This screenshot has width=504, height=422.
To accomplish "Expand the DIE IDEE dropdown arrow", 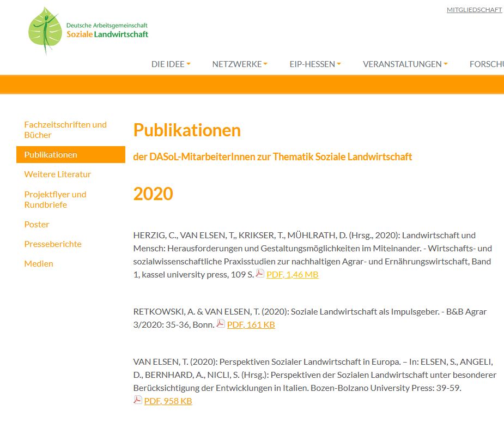I will [189, 64].
